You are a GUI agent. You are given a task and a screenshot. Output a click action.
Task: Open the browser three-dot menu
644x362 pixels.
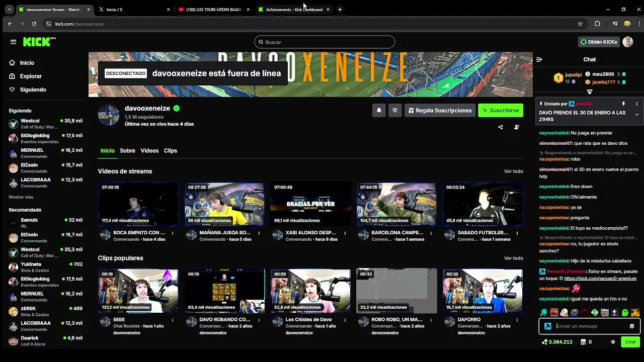click(639, 24)
